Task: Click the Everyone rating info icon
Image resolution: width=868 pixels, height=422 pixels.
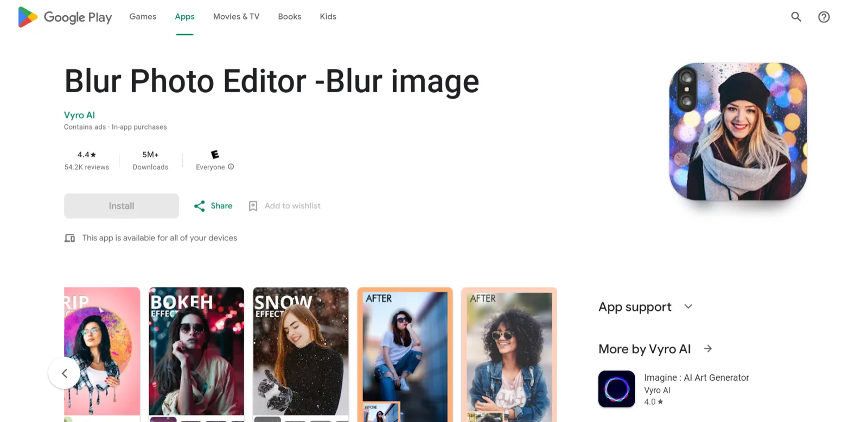Action: [x=231, y=167]
